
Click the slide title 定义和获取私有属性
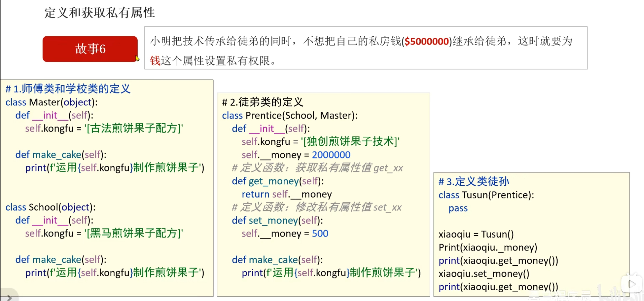[100, 13]
